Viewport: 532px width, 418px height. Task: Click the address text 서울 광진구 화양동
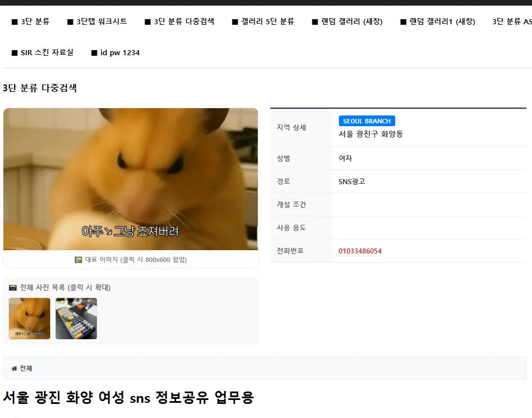point(370,134)
